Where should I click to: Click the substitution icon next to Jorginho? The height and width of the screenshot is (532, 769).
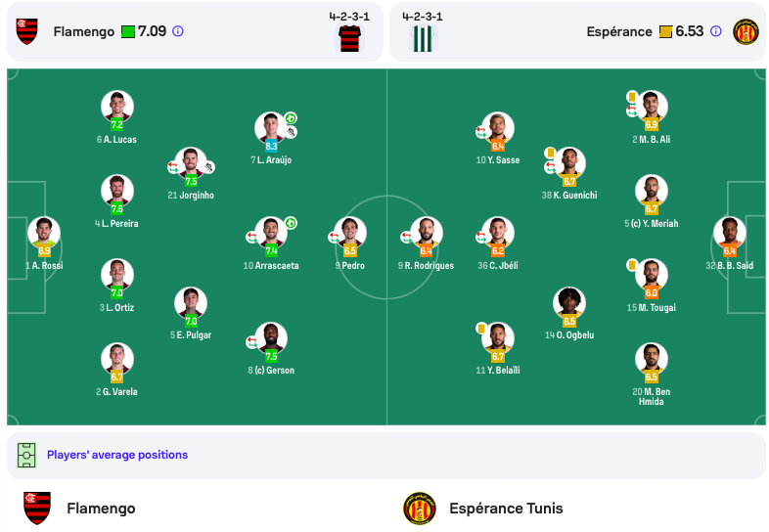173,167
